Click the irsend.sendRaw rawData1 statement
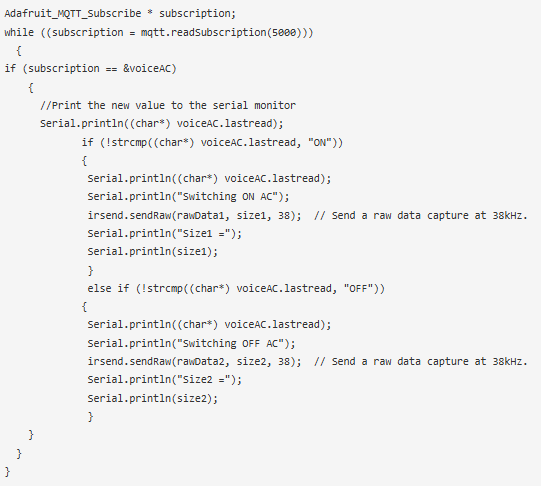Image resolution: width=541 pixels, height=486 pixels. coord(195,215)
